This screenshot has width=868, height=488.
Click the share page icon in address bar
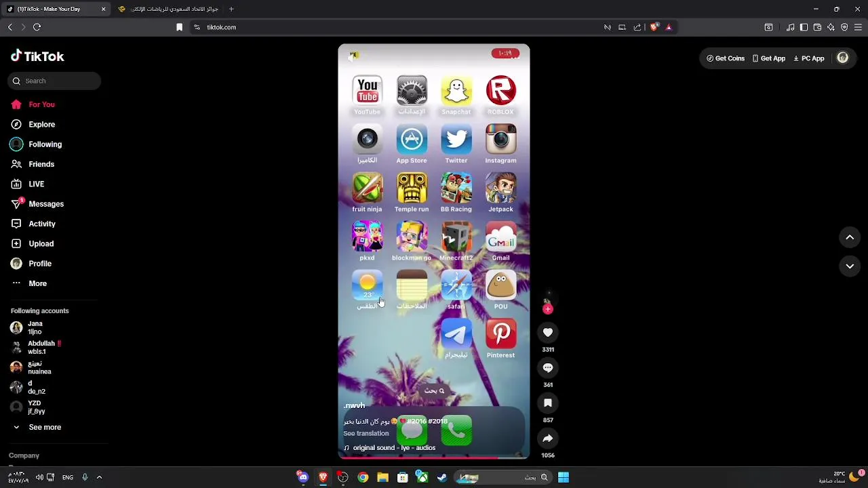coord(637,27)
